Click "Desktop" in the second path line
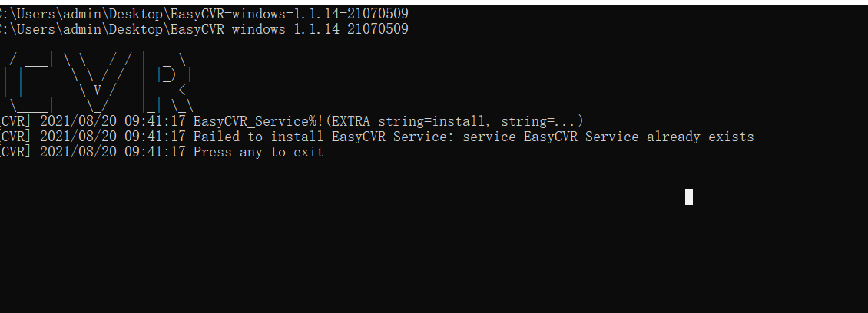This screenshot has height=313, width=868. pyautogui.click(x=136, y=29)
